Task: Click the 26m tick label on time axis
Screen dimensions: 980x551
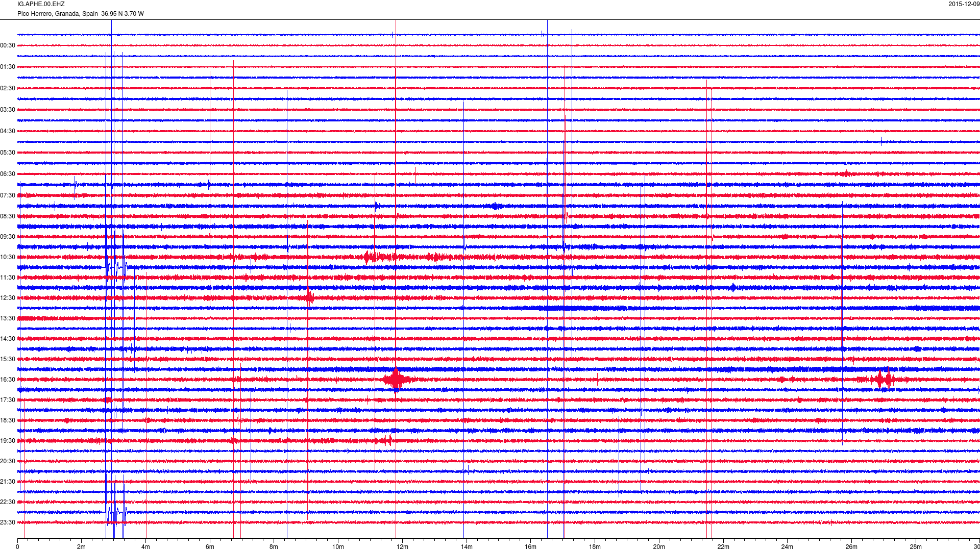Action: tap(851, 547)
